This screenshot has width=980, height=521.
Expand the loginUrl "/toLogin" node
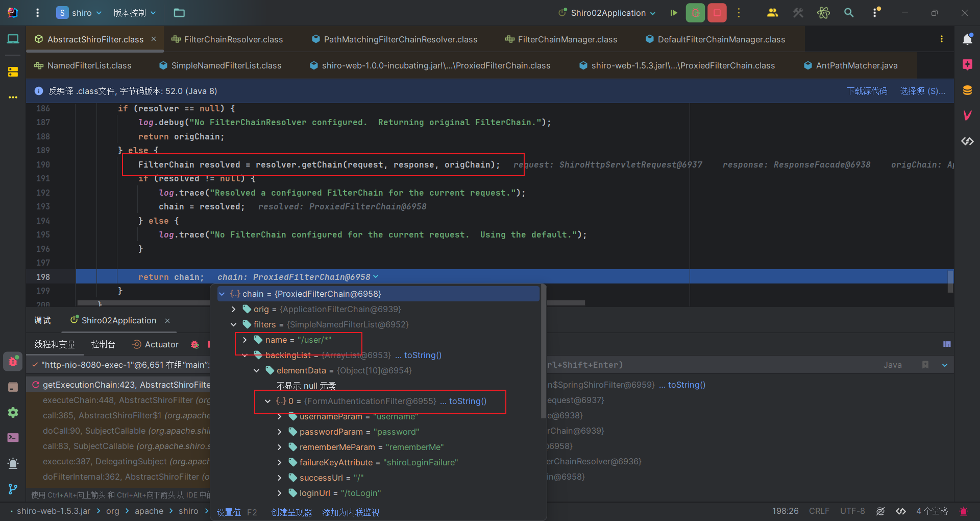(x=279, y=493)
